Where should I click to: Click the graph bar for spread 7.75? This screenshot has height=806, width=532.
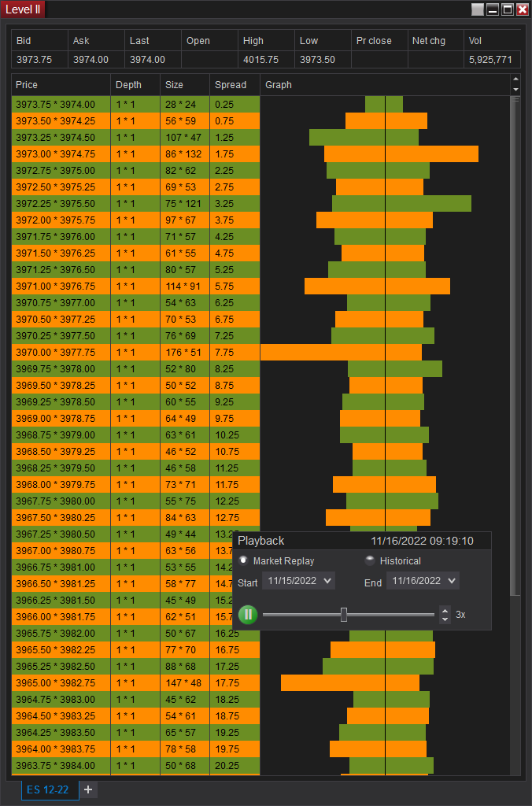[x=342, y=352]
